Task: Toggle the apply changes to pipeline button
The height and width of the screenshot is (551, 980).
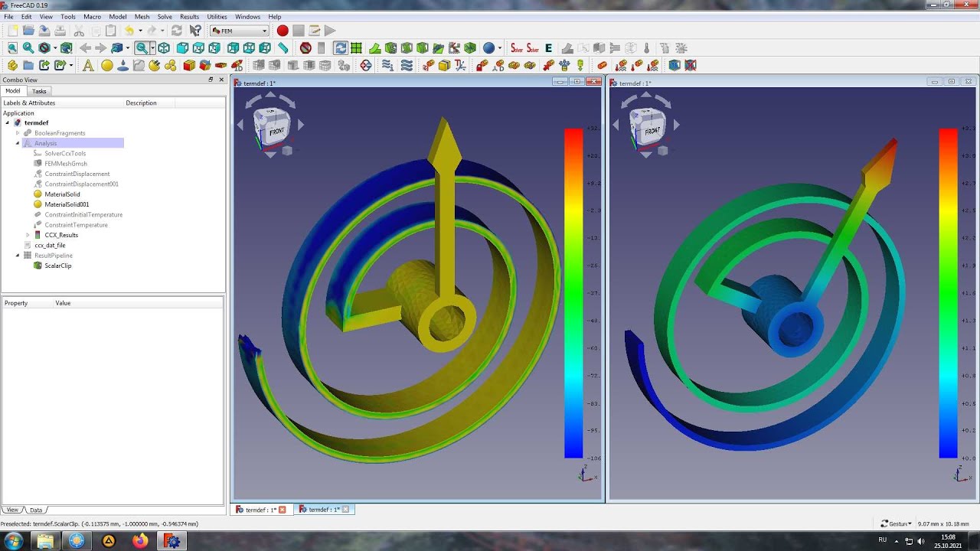Action: tap(341, 47)
